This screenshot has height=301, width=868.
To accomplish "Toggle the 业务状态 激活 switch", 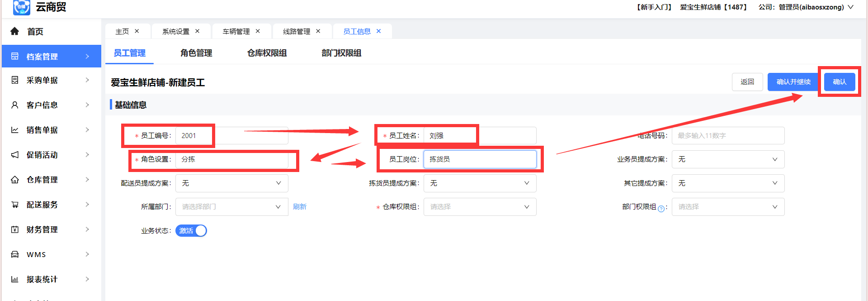I will pyautogui.click(x=191, y=231).
